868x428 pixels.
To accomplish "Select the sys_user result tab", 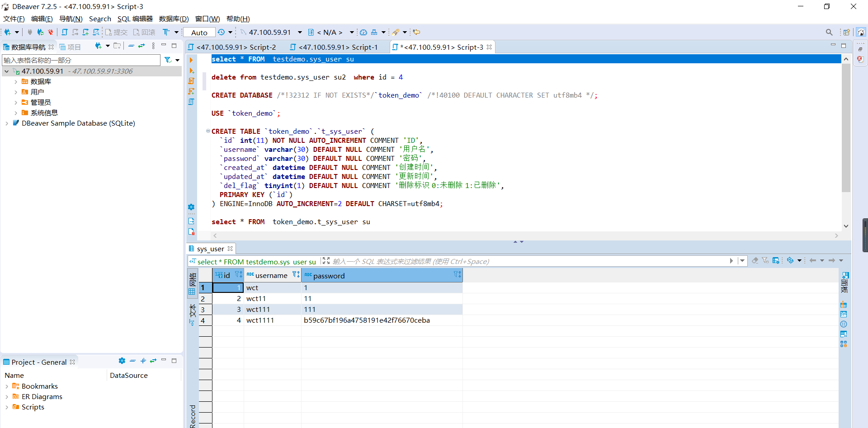I will [x=210, y=249].
